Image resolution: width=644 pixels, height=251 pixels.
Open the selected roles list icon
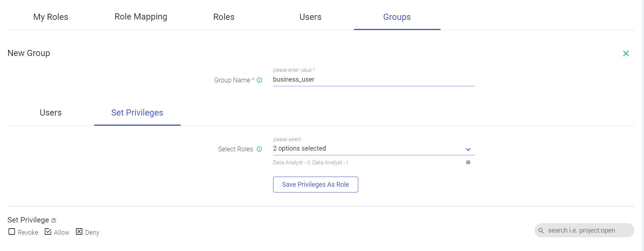[468, 163]
